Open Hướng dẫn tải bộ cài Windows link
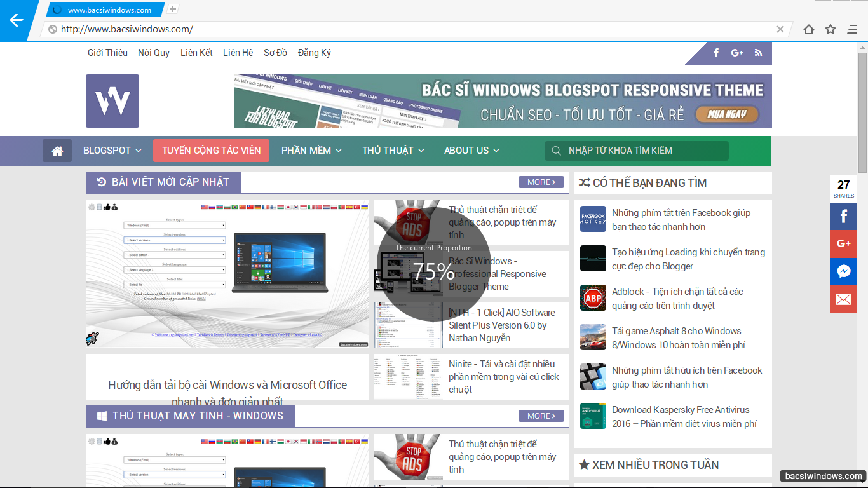 (227, 393)
